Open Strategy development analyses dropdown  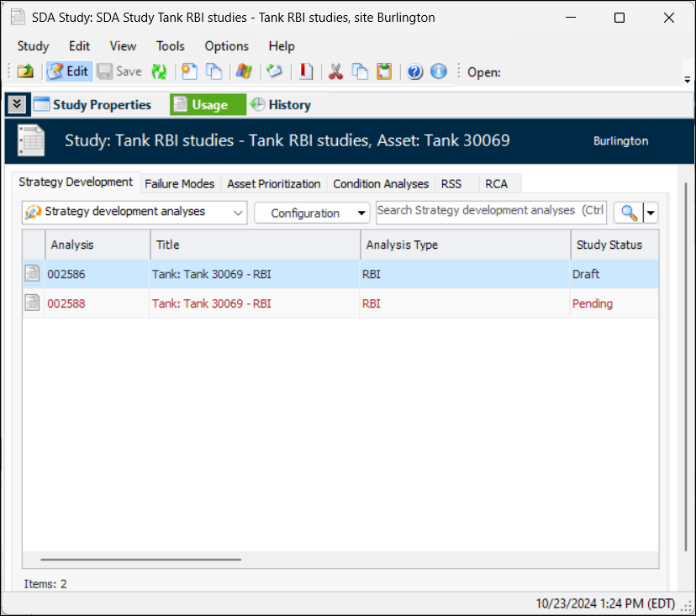134,212
